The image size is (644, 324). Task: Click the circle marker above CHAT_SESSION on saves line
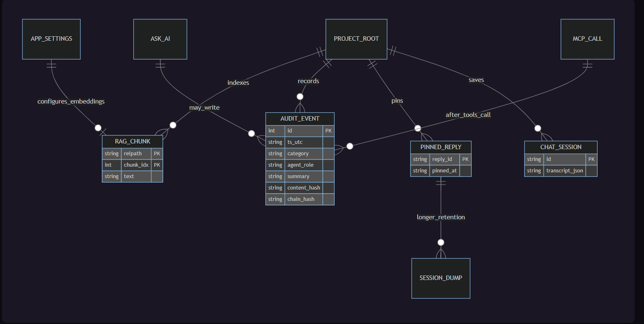(538, 128)
